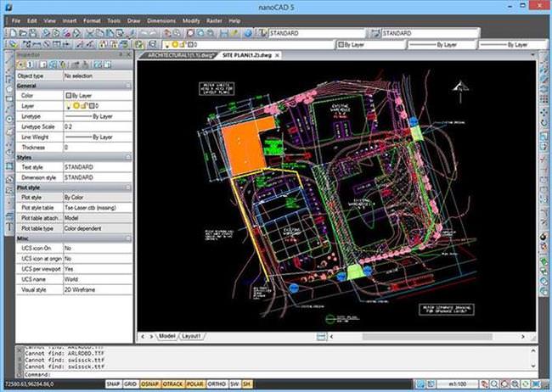Click the dimension style icon before second STANDARD box
The width and height of the screenshot is (552, 392).
(x=375, y=33)
